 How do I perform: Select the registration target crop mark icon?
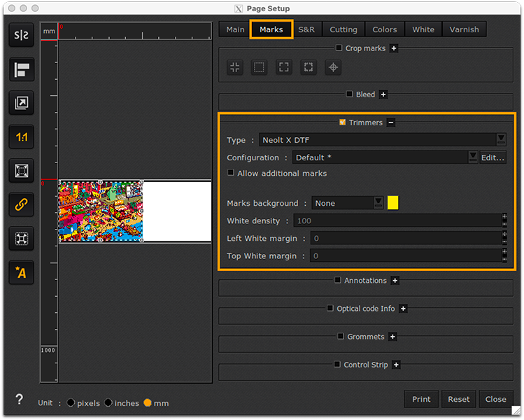click(x=333, y=67)
